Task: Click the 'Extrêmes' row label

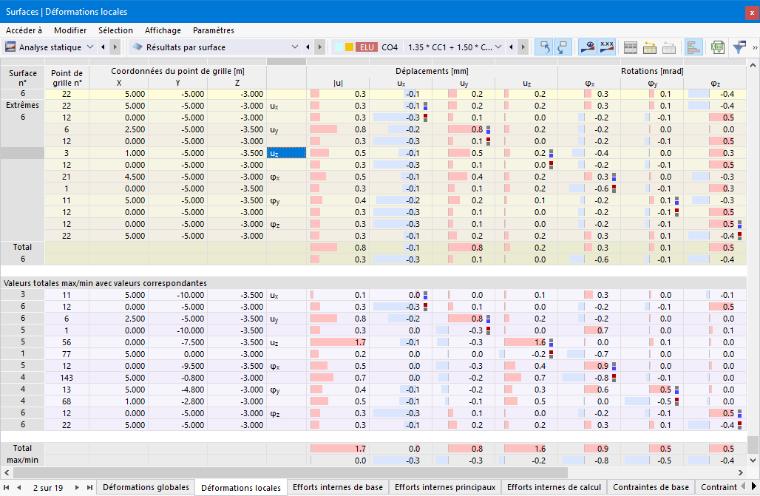Action: pos(22,105)
